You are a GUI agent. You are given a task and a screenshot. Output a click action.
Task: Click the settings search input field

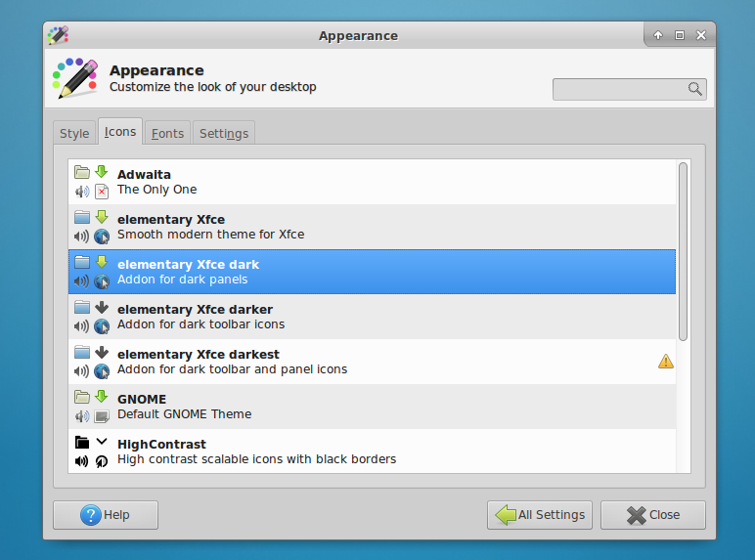[629, 90]
